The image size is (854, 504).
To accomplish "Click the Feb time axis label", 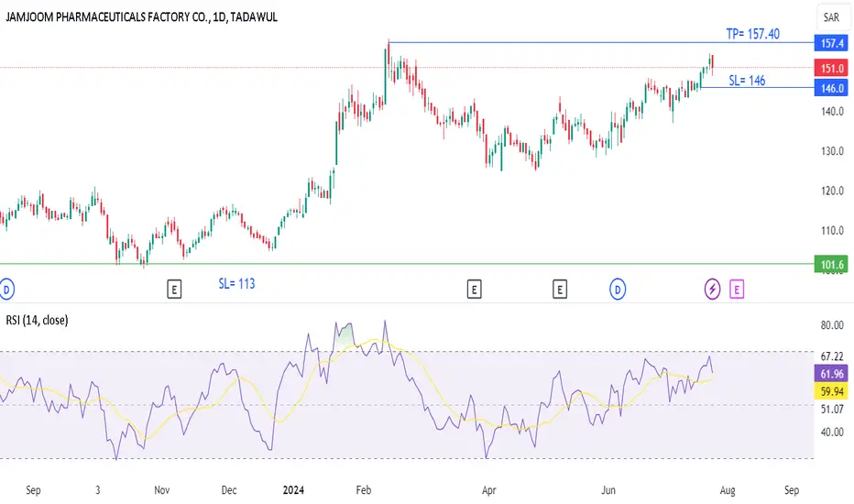I will tap(363, 490).
